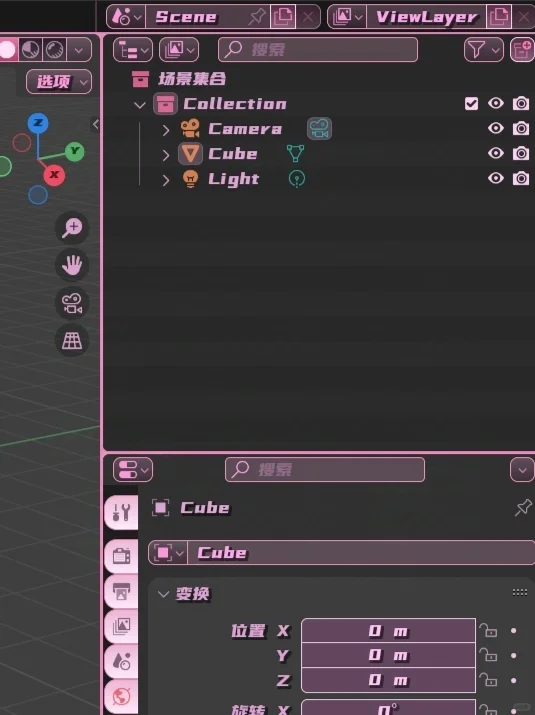The image size is (535, 715).
Task: Select the Cube object icon in the outliner
Action: [x=190, y=153]
